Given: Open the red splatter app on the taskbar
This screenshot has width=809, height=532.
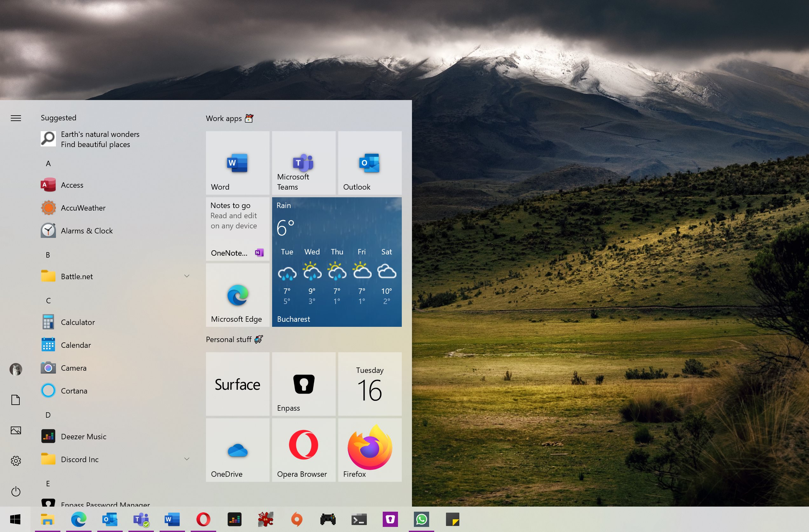Looking at the screenshot, I should point(266,519).
